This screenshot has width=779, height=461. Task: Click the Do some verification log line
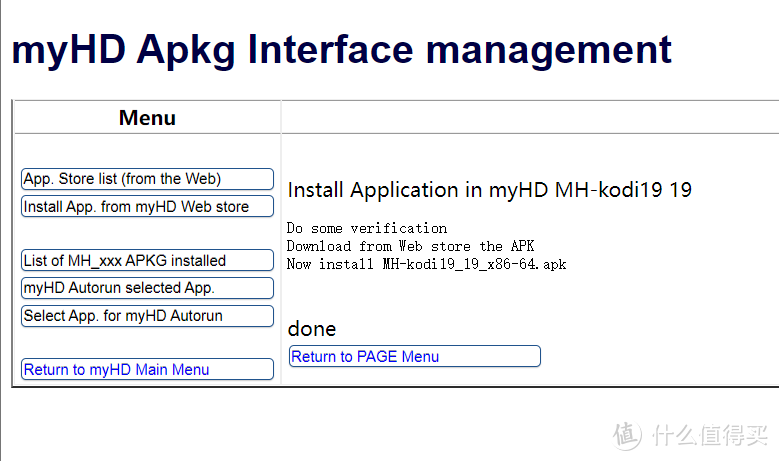[366, 228]
